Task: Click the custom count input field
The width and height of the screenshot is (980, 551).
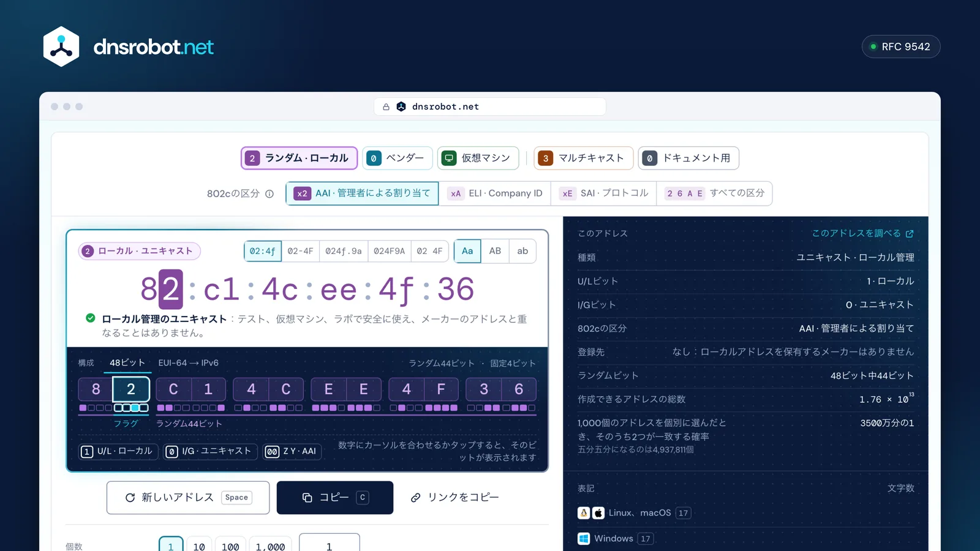Action: [330, 544]
